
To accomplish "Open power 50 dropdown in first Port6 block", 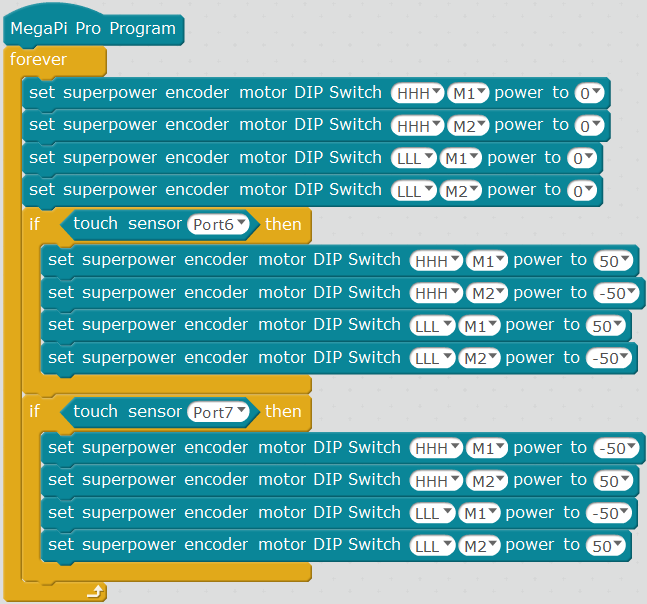I will 613,261.
